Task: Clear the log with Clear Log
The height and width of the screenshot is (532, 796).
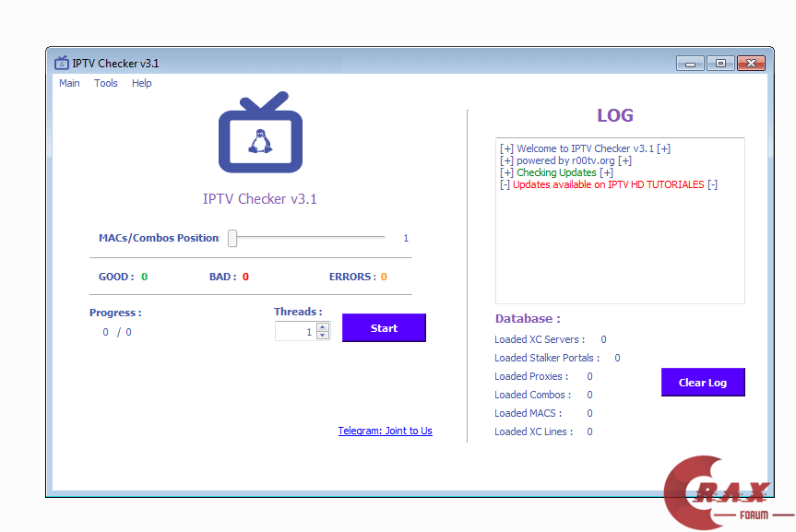Action: click(x=703, y=383)
